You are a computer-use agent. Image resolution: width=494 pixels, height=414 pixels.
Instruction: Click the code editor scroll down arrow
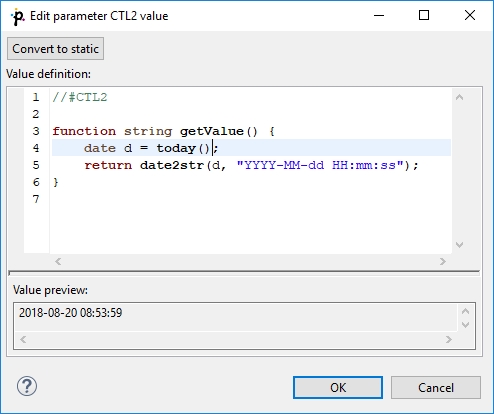click(460, 245)
